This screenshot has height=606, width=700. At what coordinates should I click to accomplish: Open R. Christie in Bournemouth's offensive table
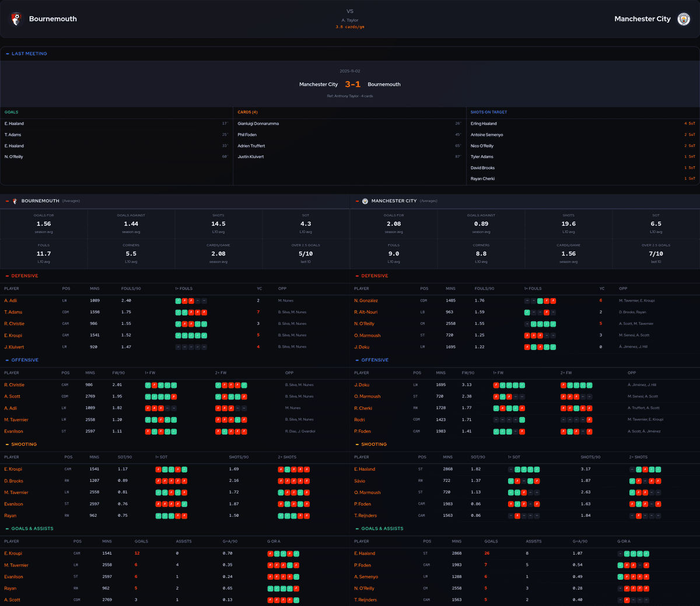pos(14,385)
